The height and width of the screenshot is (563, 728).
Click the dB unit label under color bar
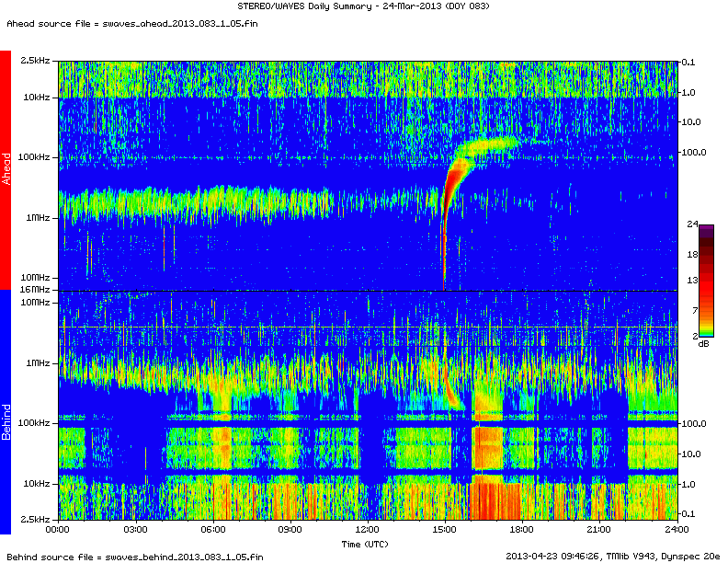[703, 343]
